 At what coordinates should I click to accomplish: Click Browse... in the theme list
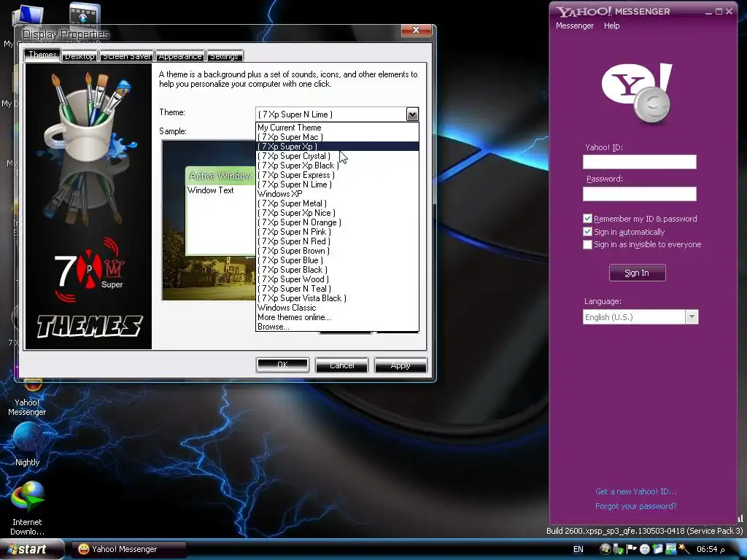[337, 327]
